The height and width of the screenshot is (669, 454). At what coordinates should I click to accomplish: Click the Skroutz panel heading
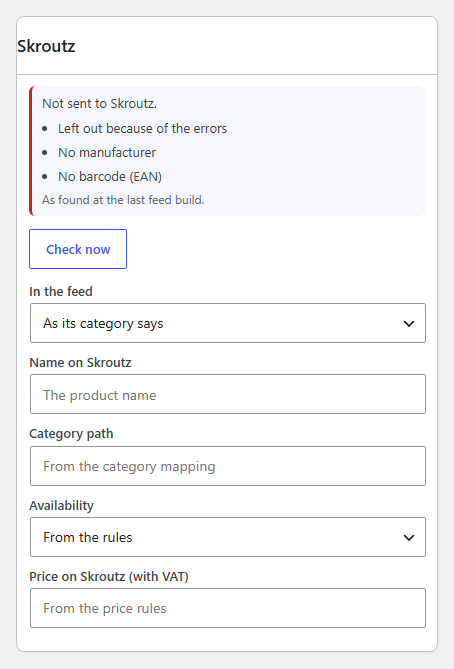(x=46, y=46)
